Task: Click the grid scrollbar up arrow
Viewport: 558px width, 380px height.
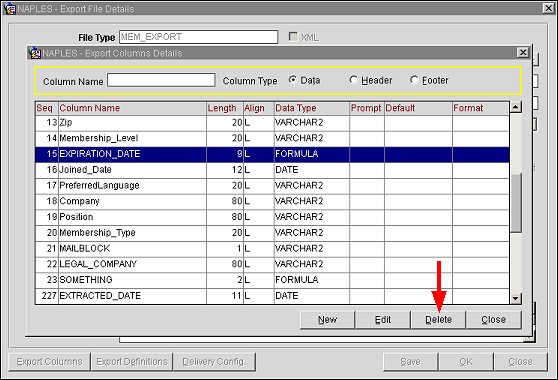Action: point(516,107)
